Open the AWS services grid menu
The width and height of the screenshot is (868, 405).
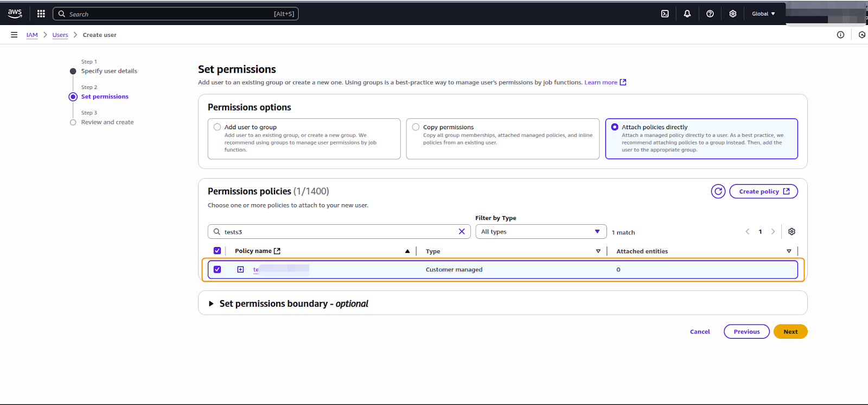41,14
